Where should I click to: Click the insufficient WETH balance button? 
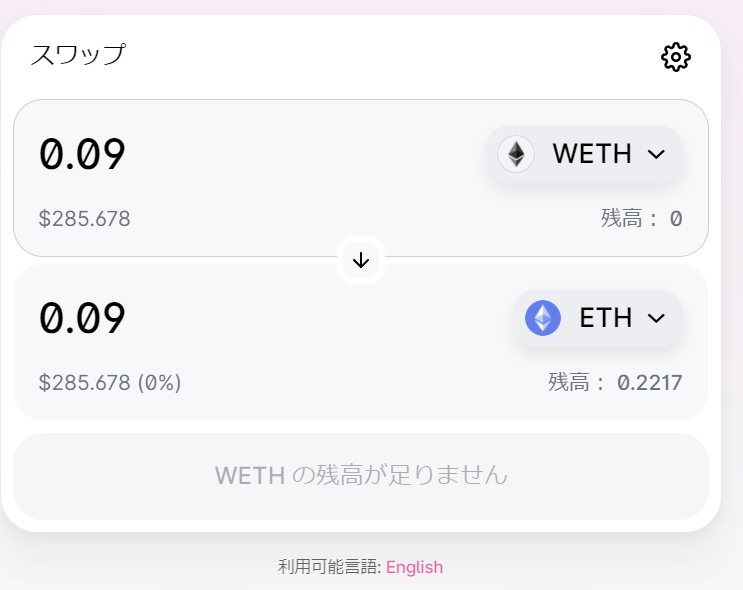pyautogui.click(x=361, y=476)
